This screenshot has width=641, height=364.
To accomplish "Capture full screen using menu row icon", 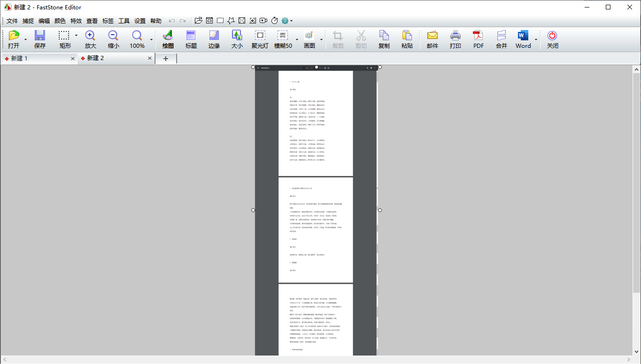I will (x=242, y=21).
